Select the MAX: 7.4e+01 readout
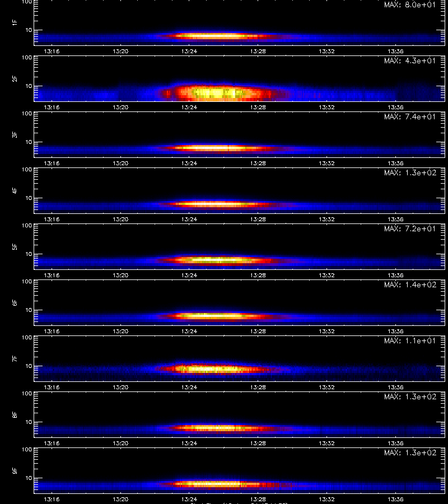 point(410,116)
